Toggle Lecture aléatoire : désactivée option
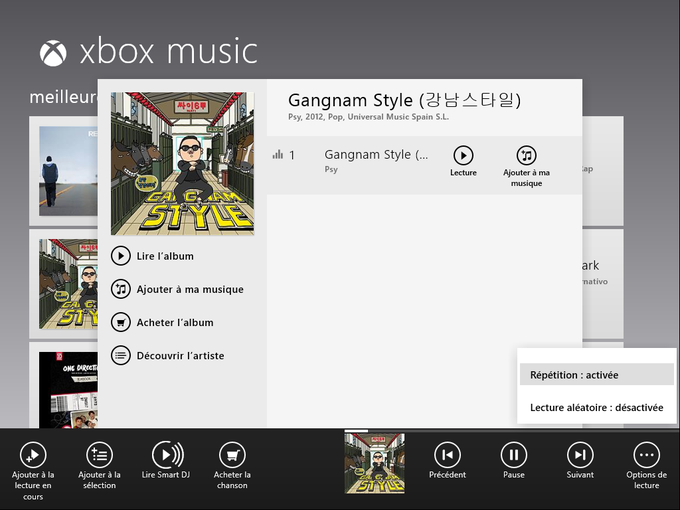This screenshot has height=510, width=680. (x=597, y=408)
